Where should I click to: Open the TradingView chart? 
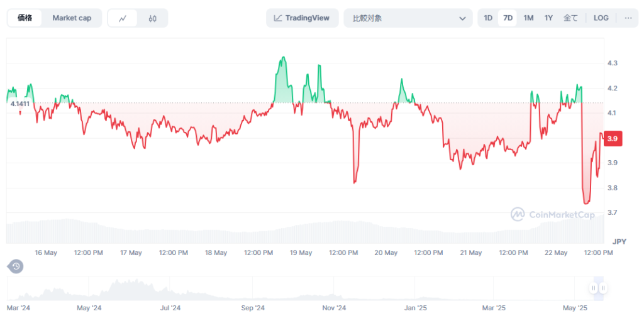point(302,18)
